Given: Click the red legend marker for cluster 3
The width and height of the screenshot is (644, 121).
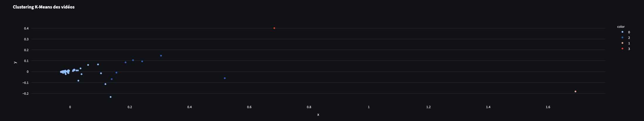Looking at the screenshot, I should [x=622, y=49].
